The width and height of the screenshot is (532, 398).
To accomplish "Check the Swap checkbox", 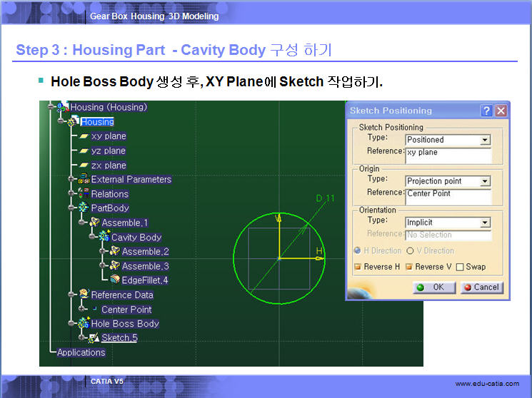I will pyautogui.click(x=460, y=267).
